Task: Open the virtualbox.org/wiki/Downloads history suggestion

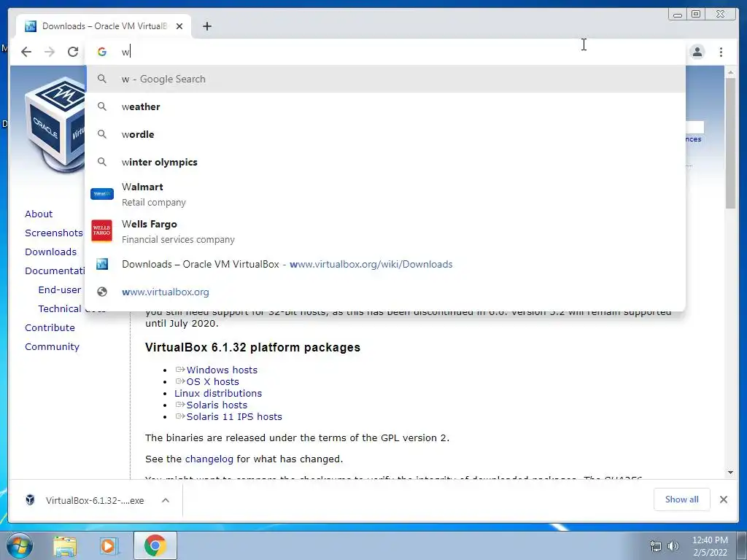Action: tap(386, 264)
